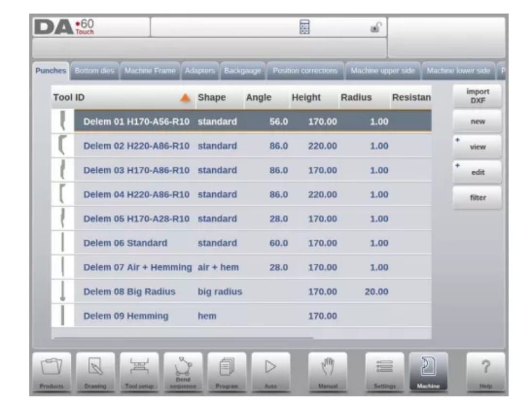Click the 20.00 radius value
The width and height of the screenshot is (532, 404).
(376, 292)
